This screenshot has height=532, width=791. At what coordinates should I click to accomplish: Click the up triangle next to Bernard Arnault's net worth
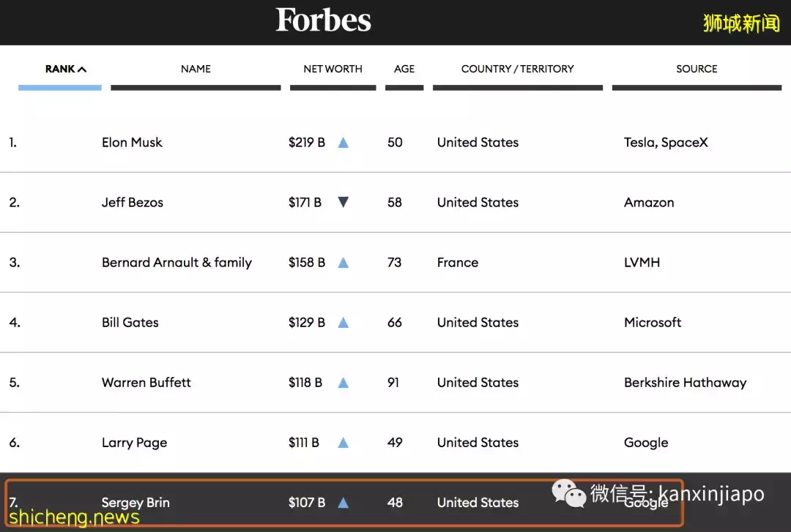click(x=343, y=262)
